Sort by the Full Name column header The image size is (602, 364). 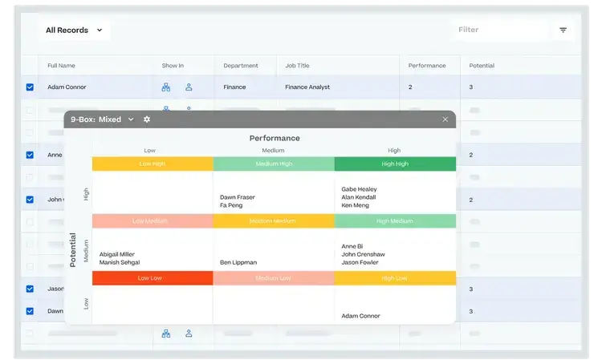pos(61,66)
